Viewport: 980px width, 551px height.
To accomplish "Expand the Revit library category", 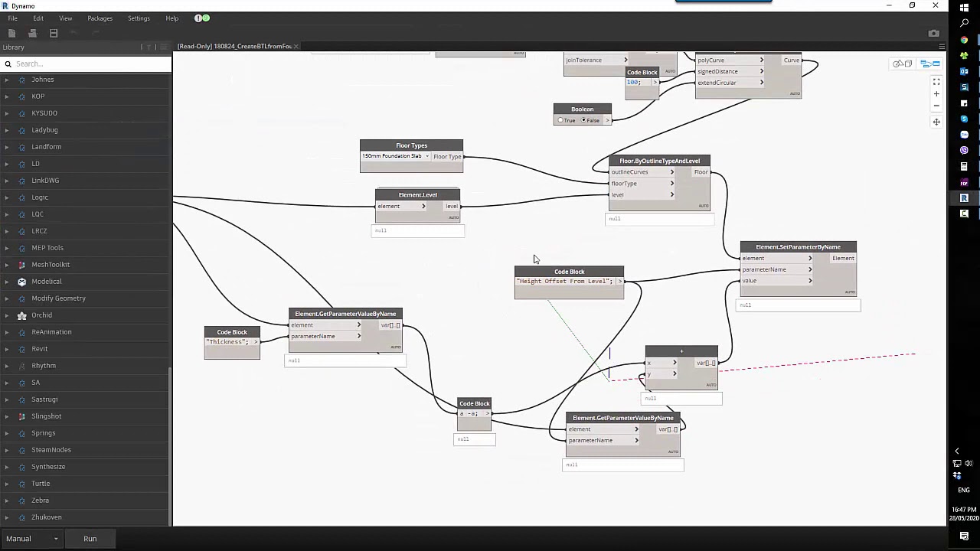I will pyautogui.click(x=7, y=349).
